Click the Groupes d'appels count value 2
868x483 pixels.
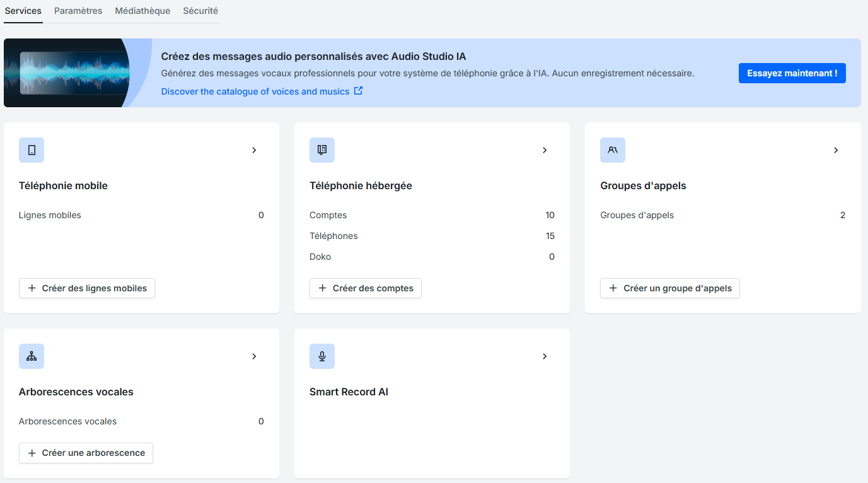843,215
